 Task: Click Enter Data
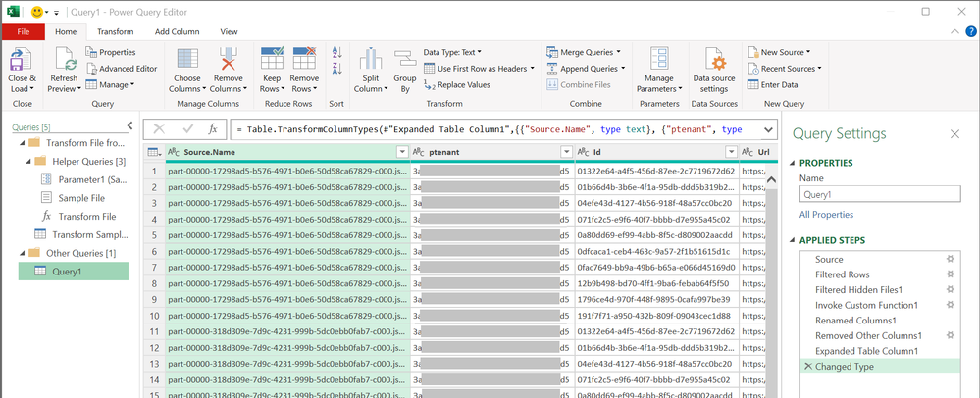(x=772, y=85)
